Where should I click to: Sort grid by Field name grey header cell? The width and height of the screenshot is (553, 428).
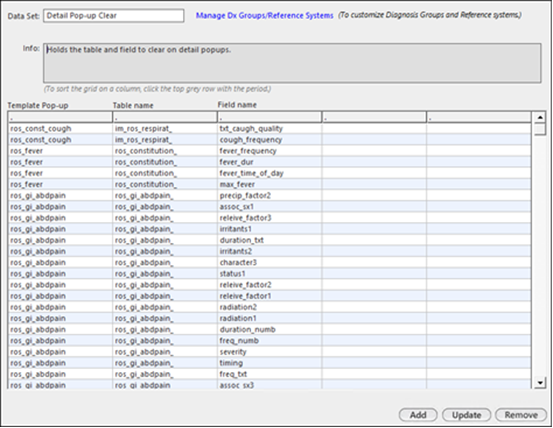[269, 117]
